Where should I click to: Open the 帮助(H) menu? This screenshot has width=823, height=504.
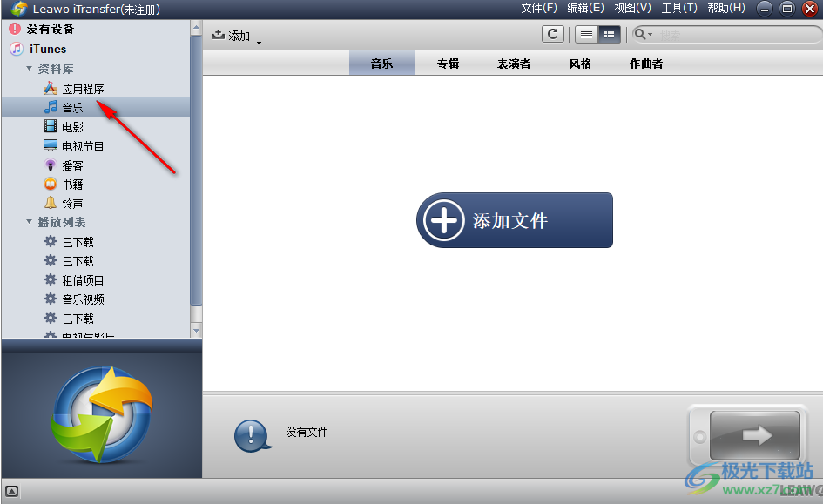726,8
